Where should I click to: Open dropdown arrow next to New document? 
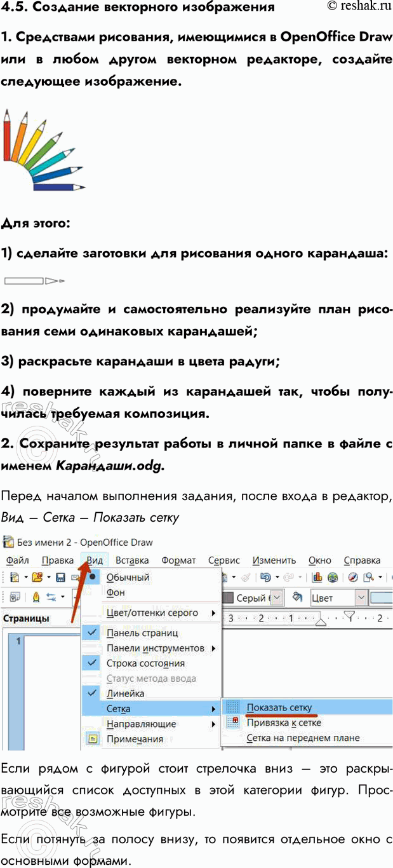(x=25, y=578)
